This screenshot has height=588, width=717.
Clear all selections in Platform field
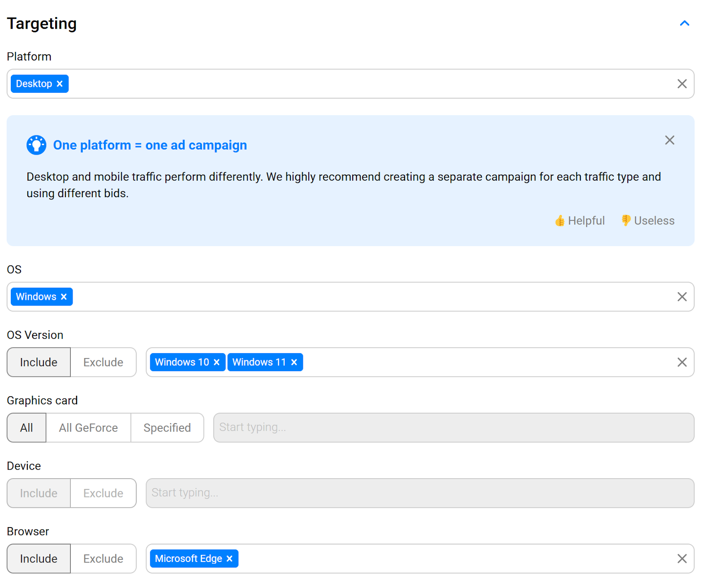tap(682, 84)
